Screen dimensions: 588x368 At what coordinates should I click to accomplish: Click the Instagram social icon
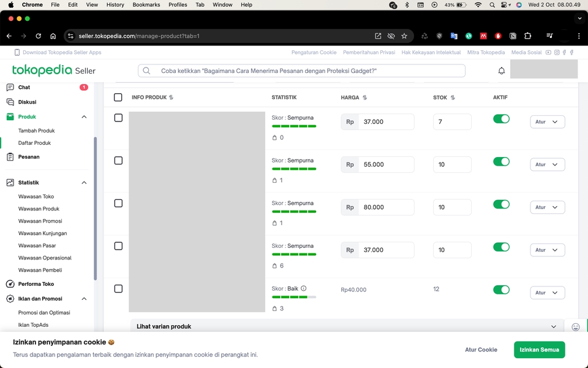[x=557, y=53]
